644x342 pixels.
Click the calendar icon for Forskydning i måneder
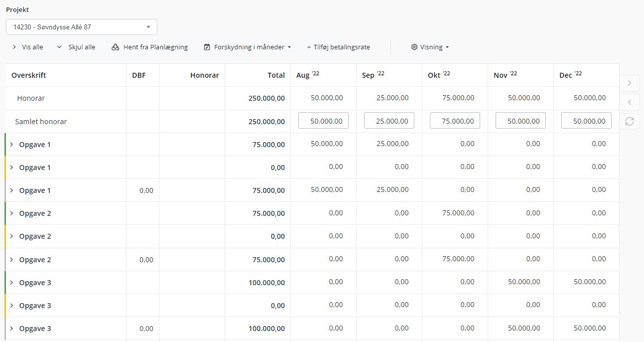click(x=207, y=47)
